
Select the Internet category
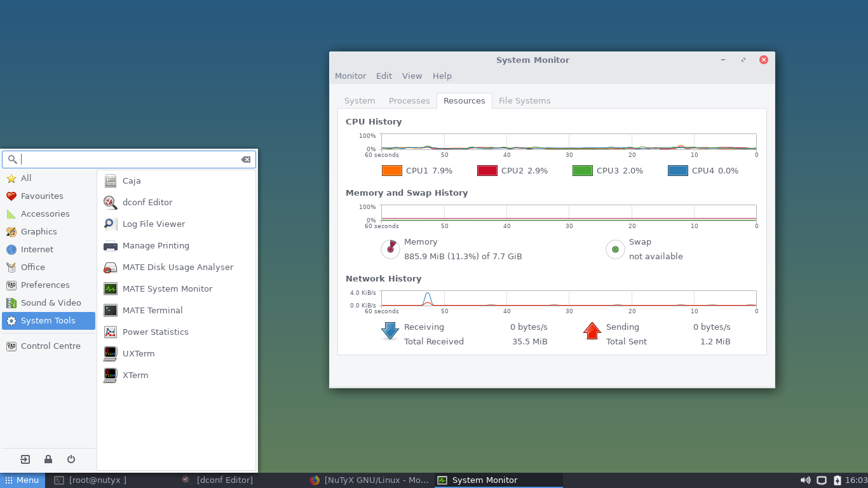[49, 250]
